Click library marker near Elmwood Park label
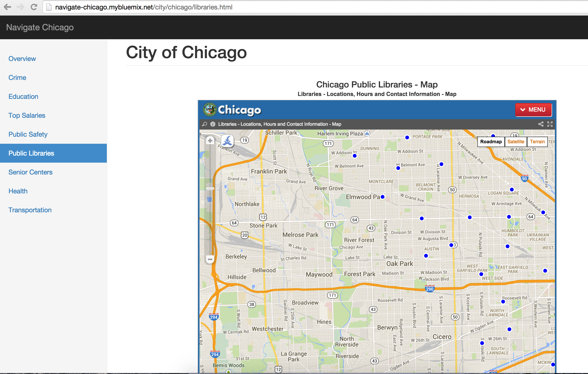Viewport: 588px width, 374px height. 382,197
